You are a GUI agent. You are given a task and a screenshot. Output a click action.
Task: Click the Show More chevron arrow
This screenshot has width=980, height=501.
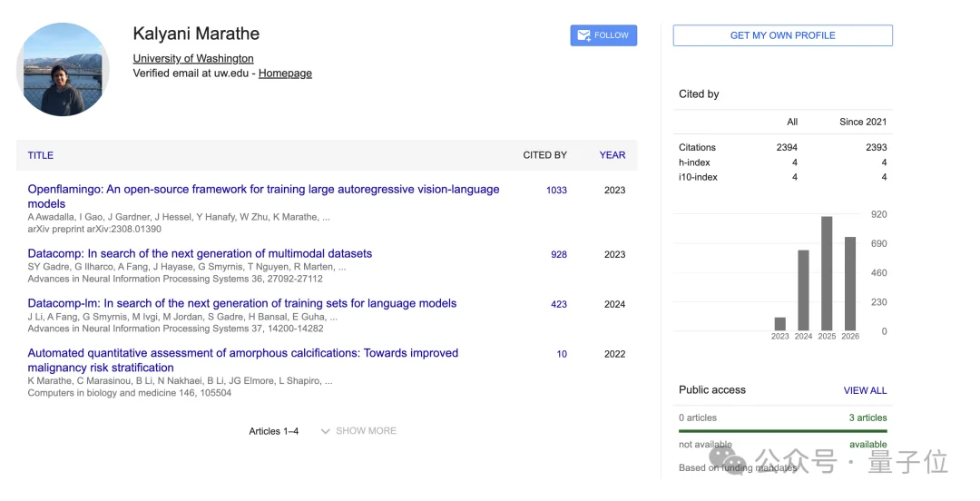325,431
